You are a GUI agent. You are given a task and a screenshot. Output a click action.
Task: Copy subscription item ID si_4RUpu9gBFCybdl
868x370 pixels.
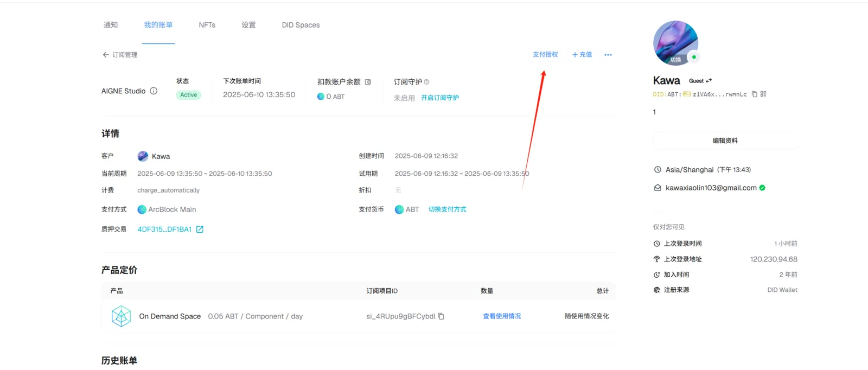pyautogui.click(x=441, y=316)
